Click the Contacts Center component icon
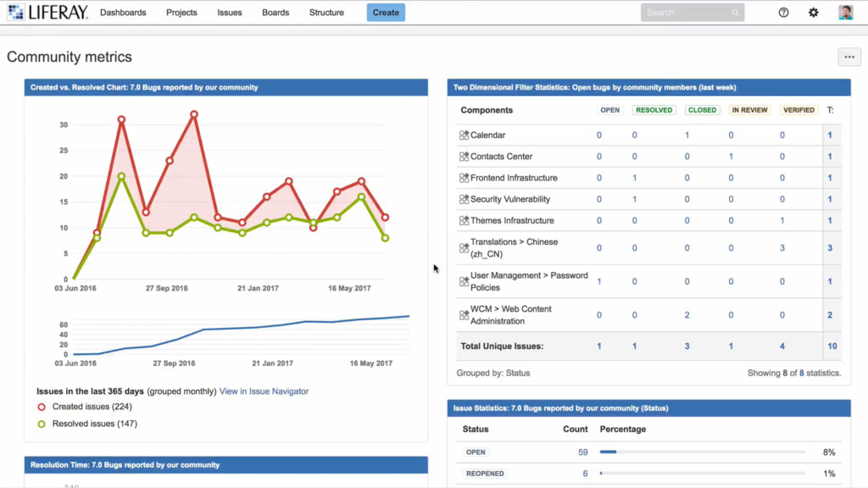868x488 pixels. click(x=464, y=157)
